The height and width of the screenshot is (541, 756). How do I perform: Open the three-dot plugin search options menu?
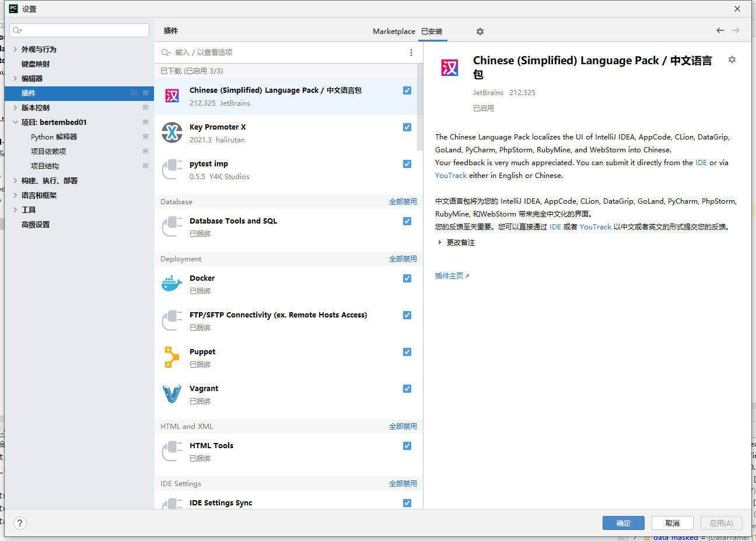coord(411,53)
